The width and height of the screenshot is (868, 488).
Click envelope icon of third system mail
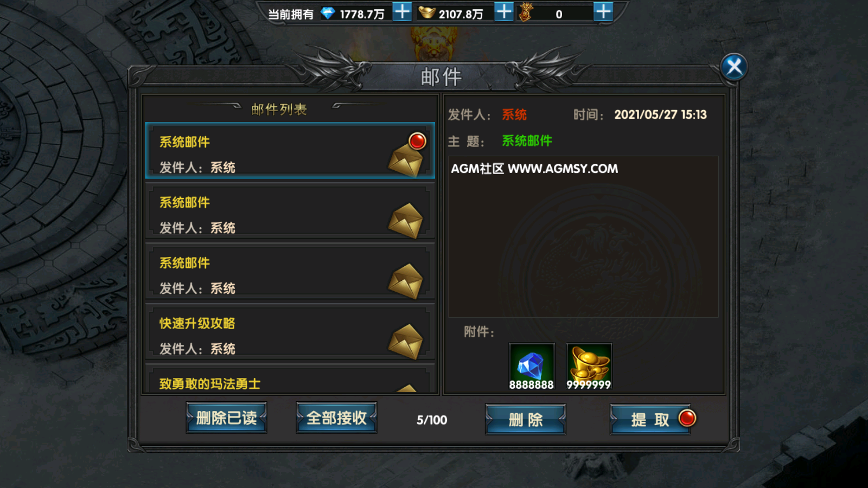[x=406, y=281]
